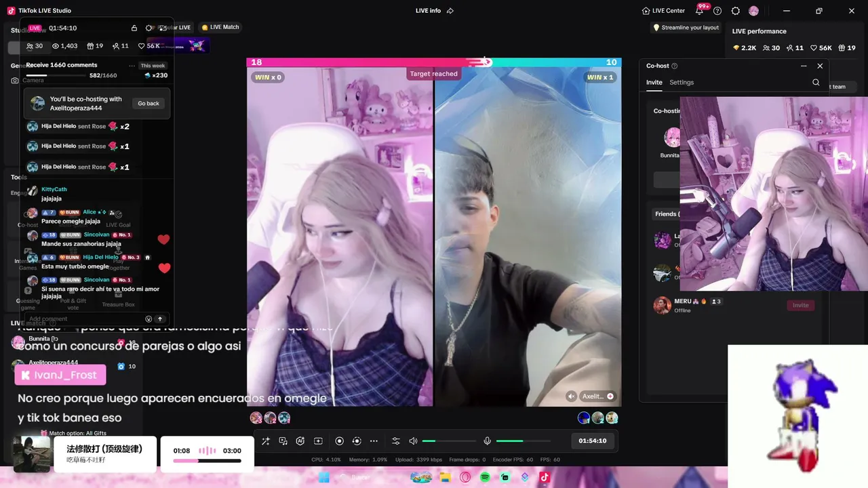Open the AI assistant tool
The height and width of the screenshot is (488, 868).
pyautogui.click(x=300, y=441)
